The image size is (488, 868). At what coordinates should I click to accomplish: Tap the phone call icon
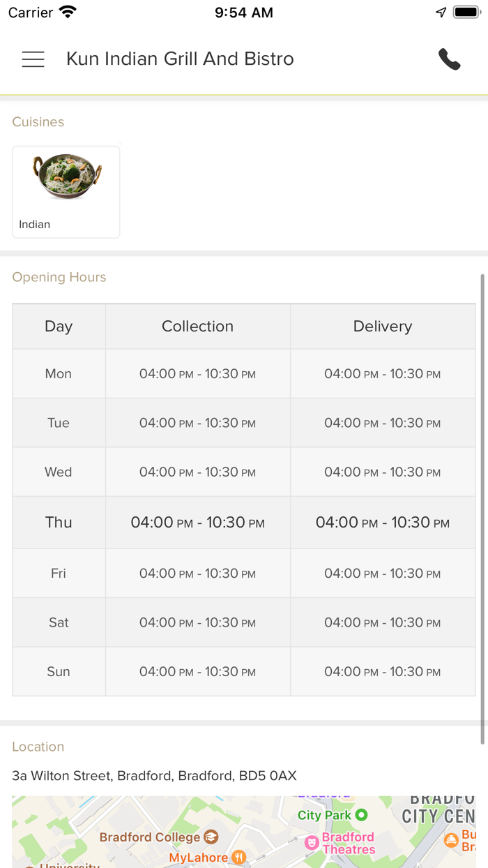(450, 59)
